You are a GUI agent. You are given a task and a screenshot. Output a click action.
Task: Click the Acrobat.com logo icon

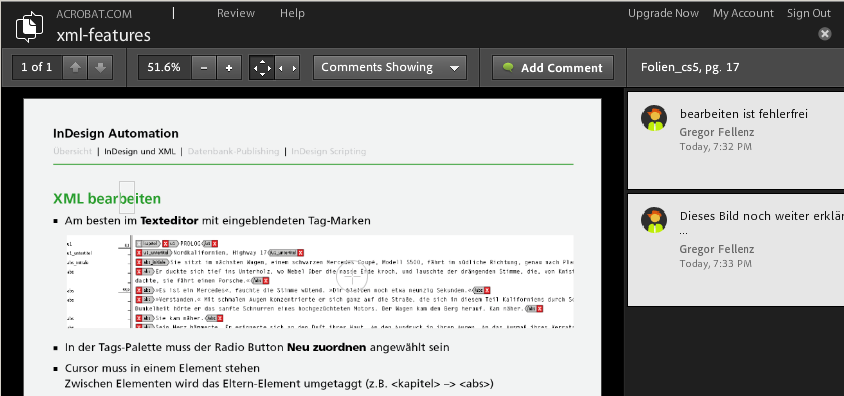pyautogui.click(x=29, y=27)
